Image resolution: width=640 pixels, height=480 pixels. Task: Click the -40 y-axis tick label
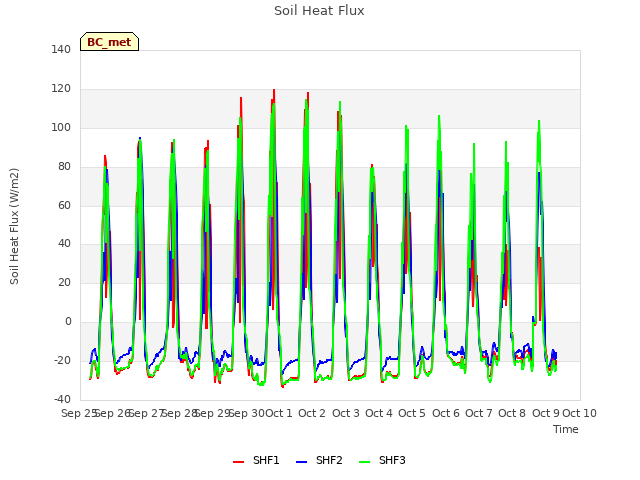coord(62,399)
